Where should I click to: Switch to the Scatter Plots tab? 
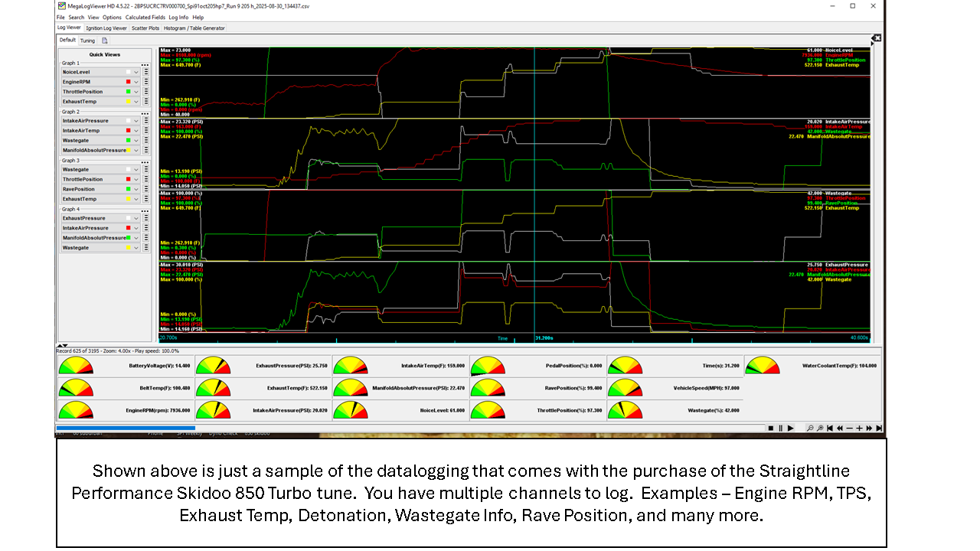tap(145, 28)
